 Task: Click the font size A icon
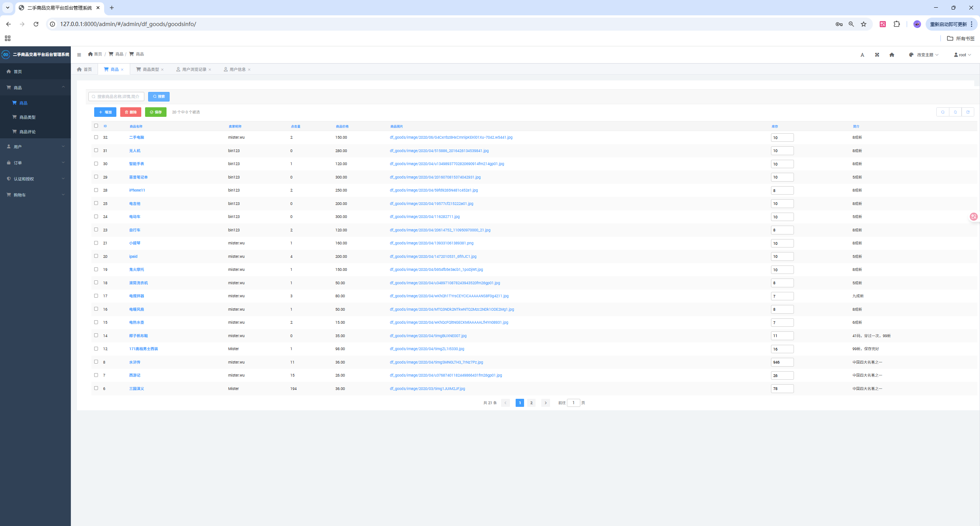click(x=862, y=55)
